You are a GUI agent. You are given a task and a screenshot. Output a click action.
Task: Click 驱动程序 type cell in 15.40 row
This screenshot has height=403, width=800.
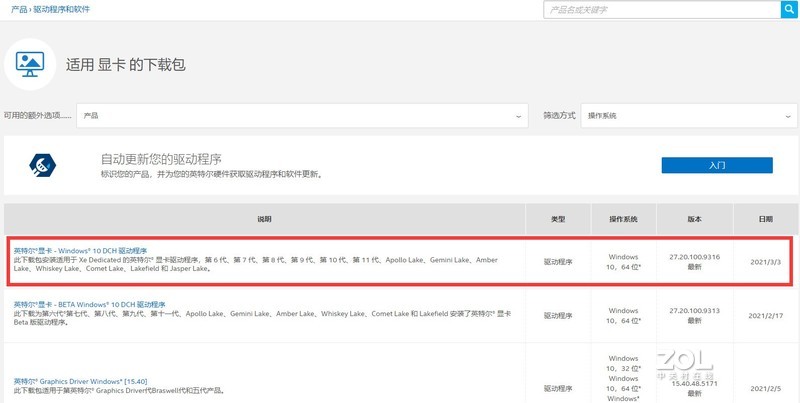pos(558,387)
